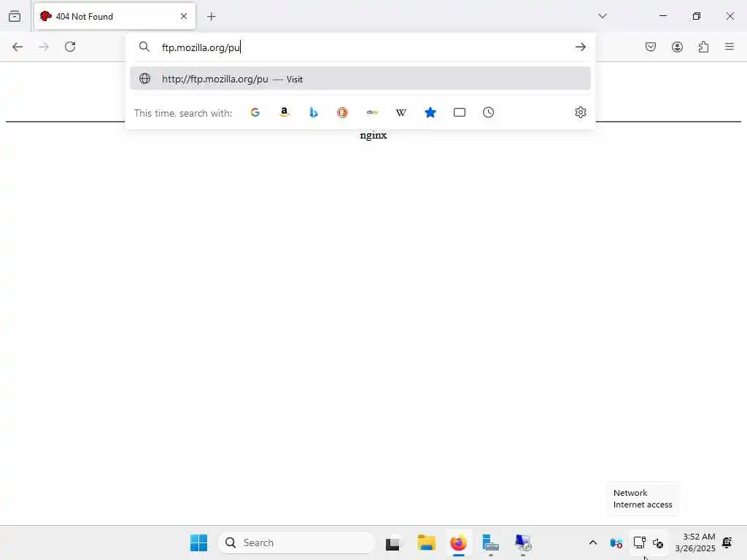Search in History with the clock icon
The width and height of the screenshot is (747, 560).
(488, 112)
